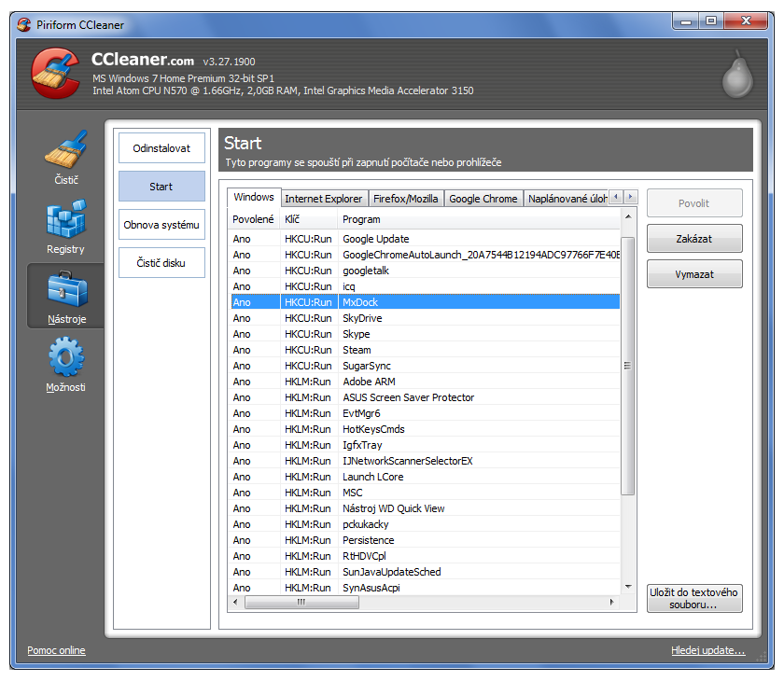Select ASUS Screen Saver Protector row

(x=425, y=397)
